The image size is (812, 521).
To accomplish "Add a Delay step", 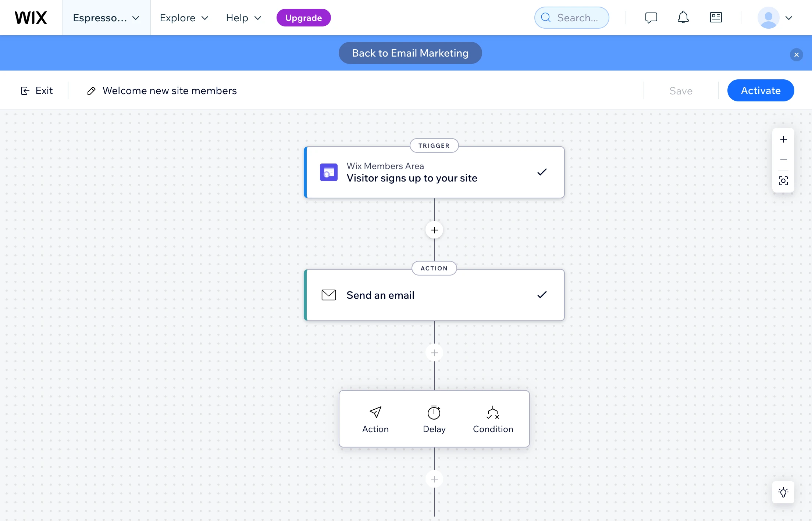I will click(434, 419).
